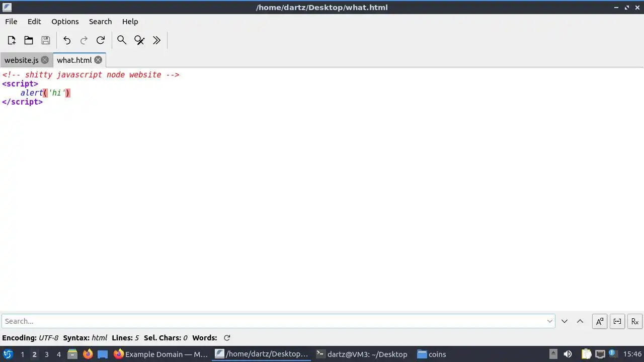Create a new tab with the New icon

12,40
